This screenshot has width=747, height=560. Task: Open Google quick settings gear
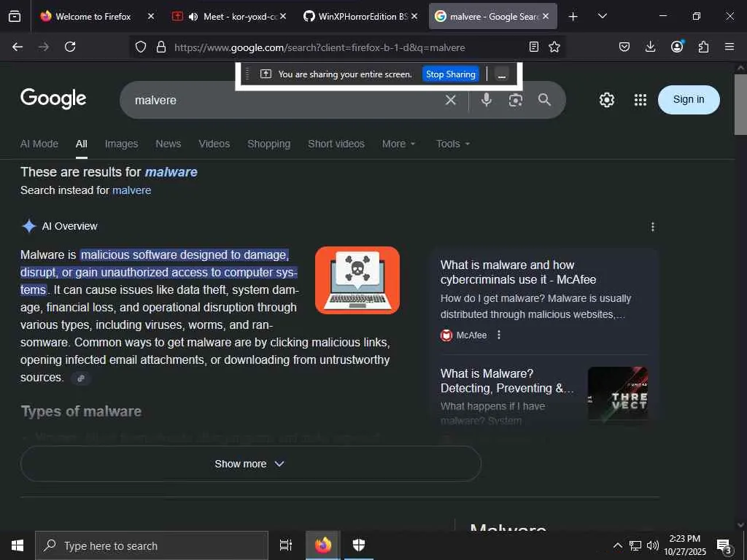tap(607, 100)
